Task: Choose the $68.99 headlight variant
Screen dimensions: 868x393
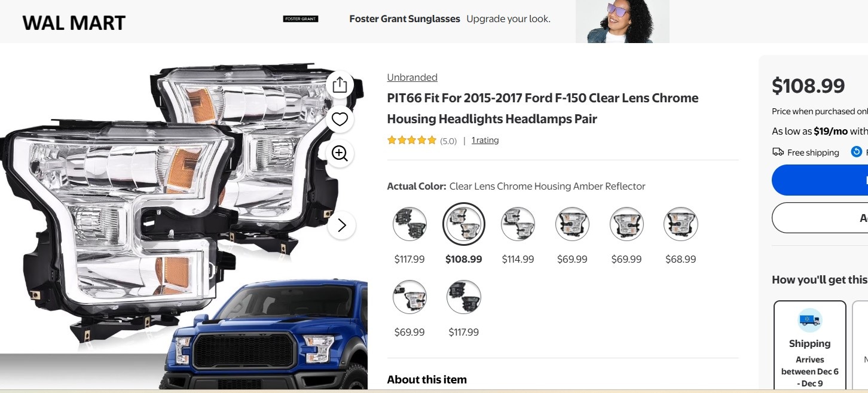Action: (x=680, y=224)
